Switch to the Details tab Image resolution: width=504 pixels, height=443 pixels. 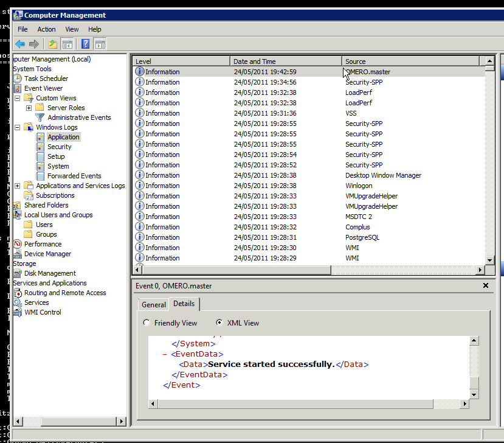pos(184,304)
